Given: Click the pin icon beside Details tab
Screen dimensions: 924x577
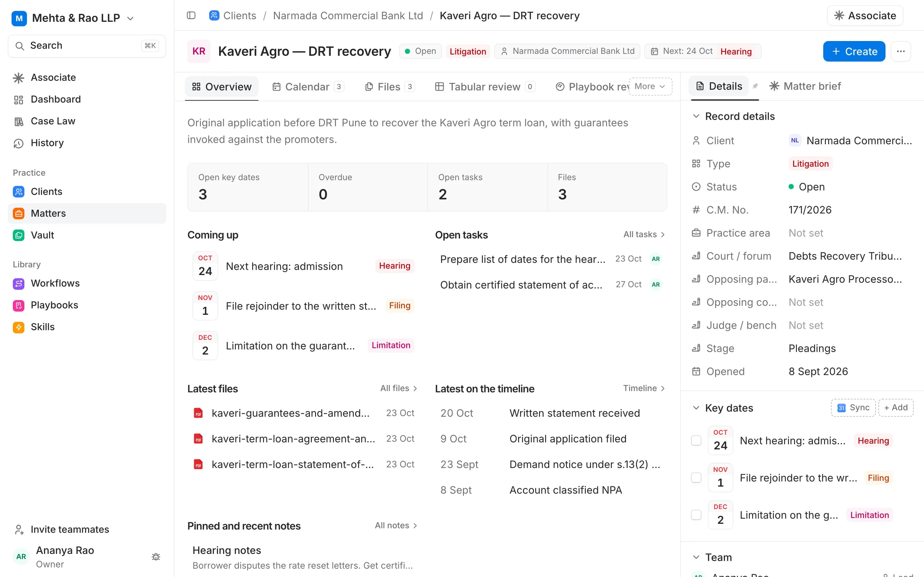Looking at the screenshot, I should coord(755,86).
